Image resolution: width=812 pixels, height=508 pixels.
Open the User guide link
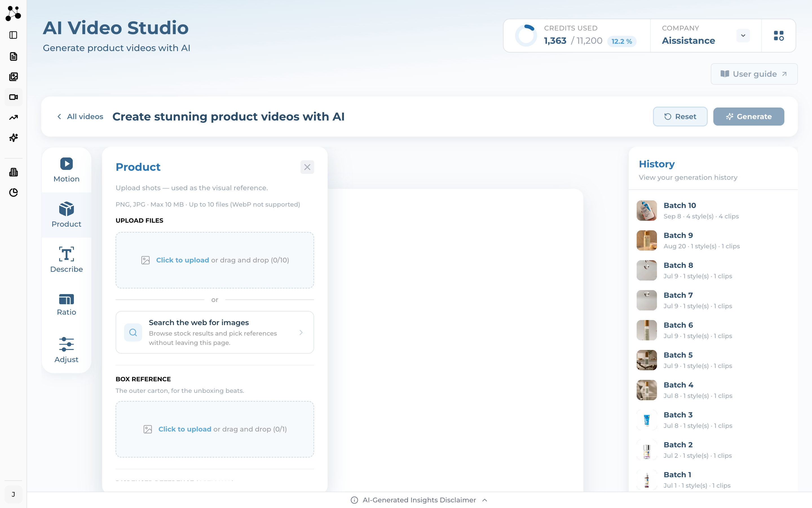754,74
